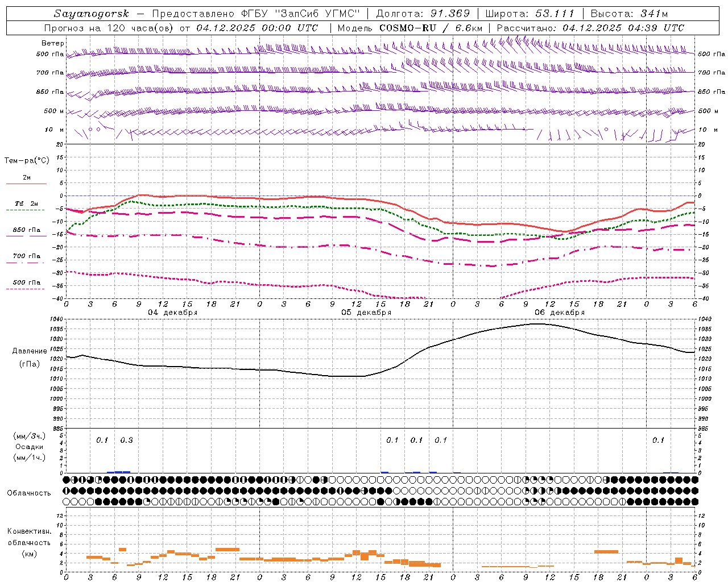Select "Прогноз на 120 часа(ов)" text

[110, 28]
